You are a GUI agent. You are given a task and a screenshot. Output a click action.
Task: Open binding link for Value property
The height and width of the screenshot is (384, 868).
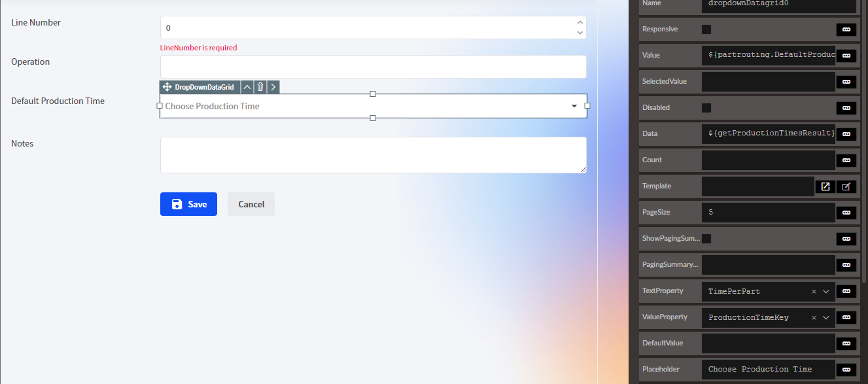[x=846, y=56]
